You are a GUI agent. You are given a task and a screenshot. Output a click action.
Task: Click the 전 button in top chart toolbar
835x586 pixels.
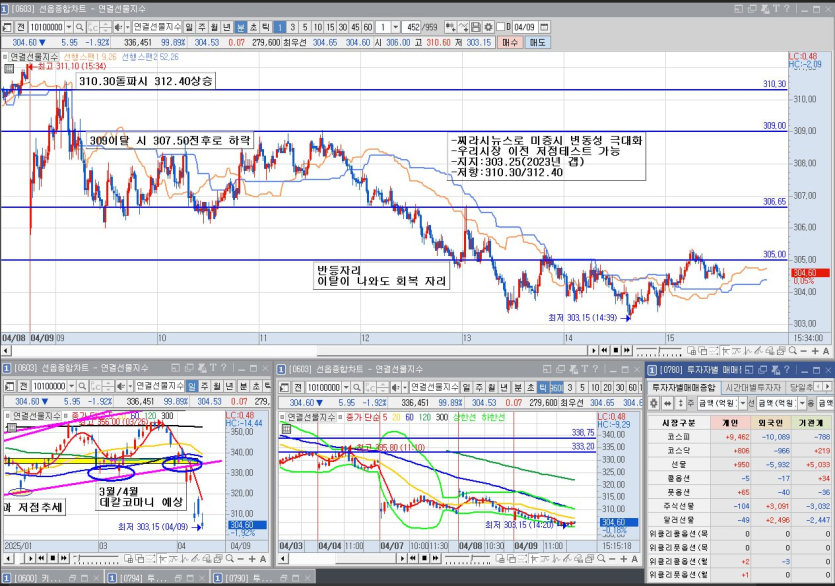pos(20,27)
